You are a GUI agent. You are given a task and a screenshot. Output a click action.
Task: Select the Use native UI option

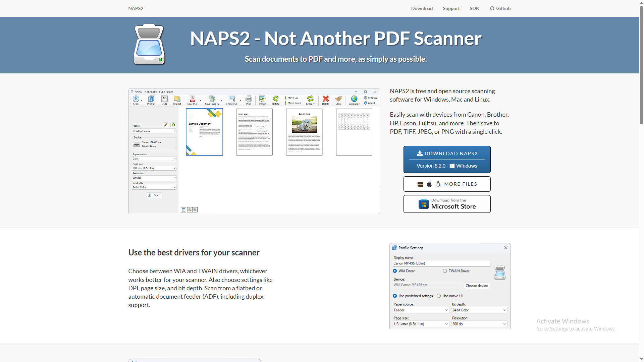pos(439,296)
